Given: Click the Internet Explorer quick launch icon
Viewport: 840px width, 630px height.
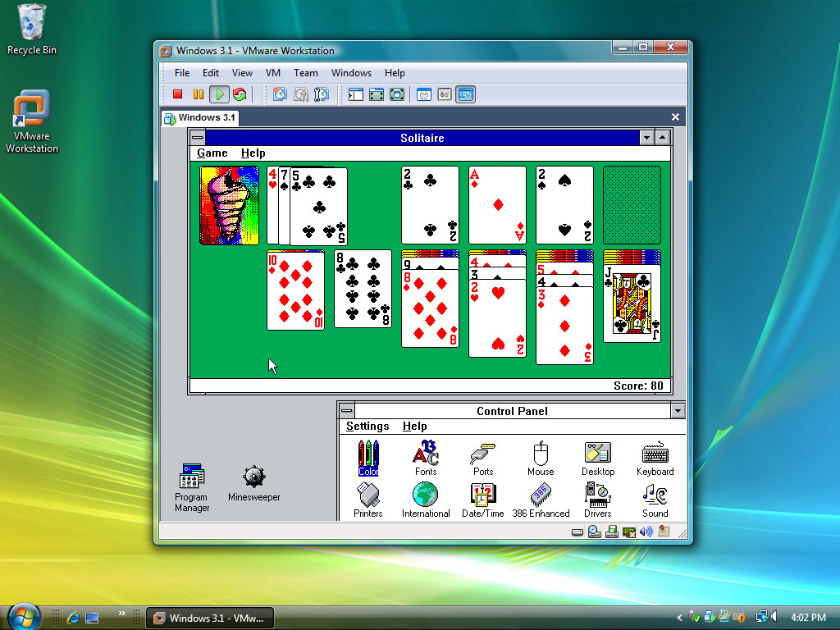Looking at the screenshot, I should (73, 618).
